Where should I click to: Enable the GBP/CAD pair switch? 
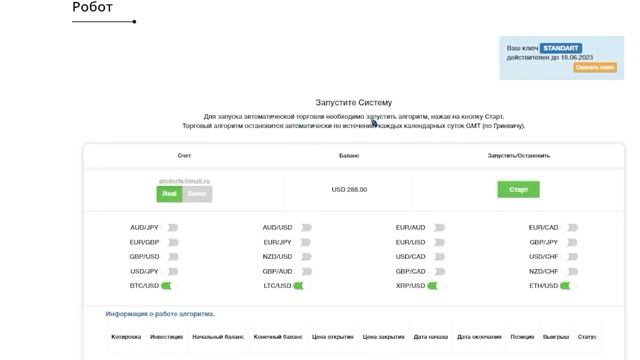pyautogui.click(x=439, y=271)
